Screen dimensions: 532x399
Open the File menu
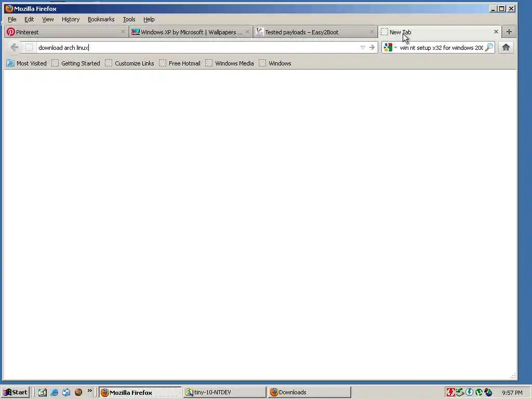(12, 19)
